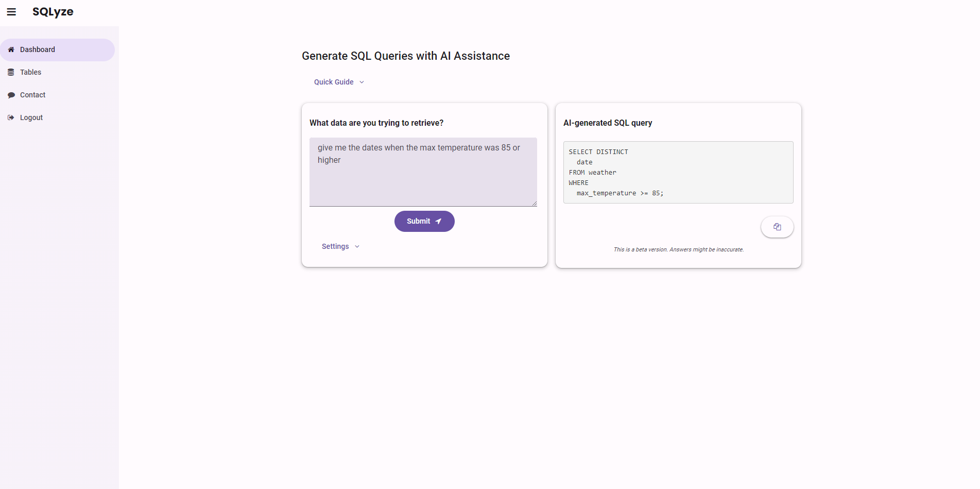Click the Contact chat bubble icon
The image size is (980, 489).
click(x=11, y=95)
